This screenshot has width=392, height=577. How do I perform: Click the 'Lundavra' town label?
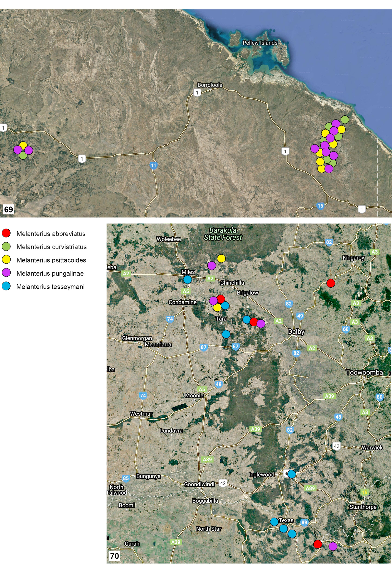pos(171,430)
